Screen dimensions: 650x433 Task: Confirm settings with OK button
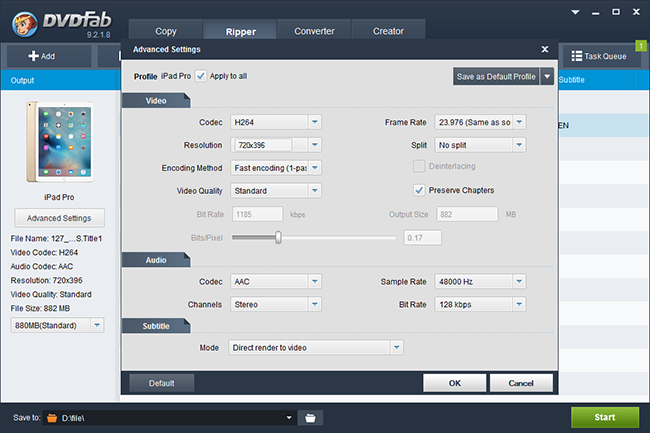tap(454, 383)
